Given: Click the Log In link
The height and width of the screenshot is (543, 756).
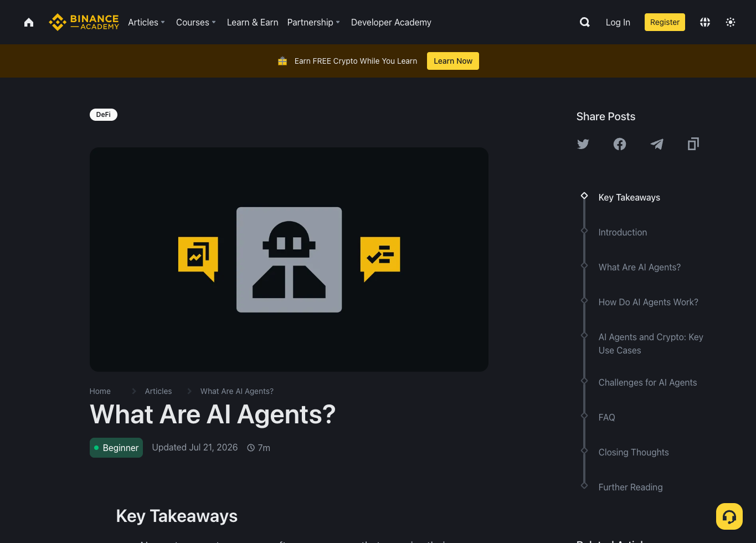Looking at the screenshot, I should pyautogui.click(x=618, y=22).
